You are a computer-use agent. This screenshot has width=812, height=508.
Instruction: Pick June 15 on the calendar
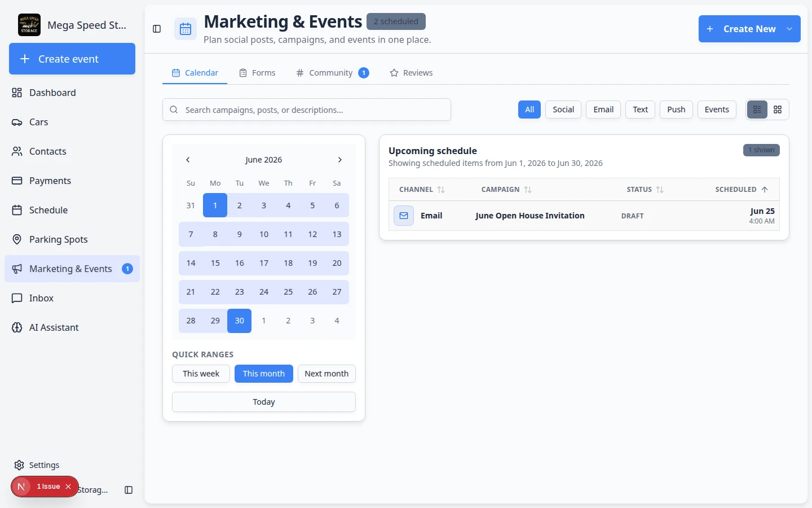[215, 263]
